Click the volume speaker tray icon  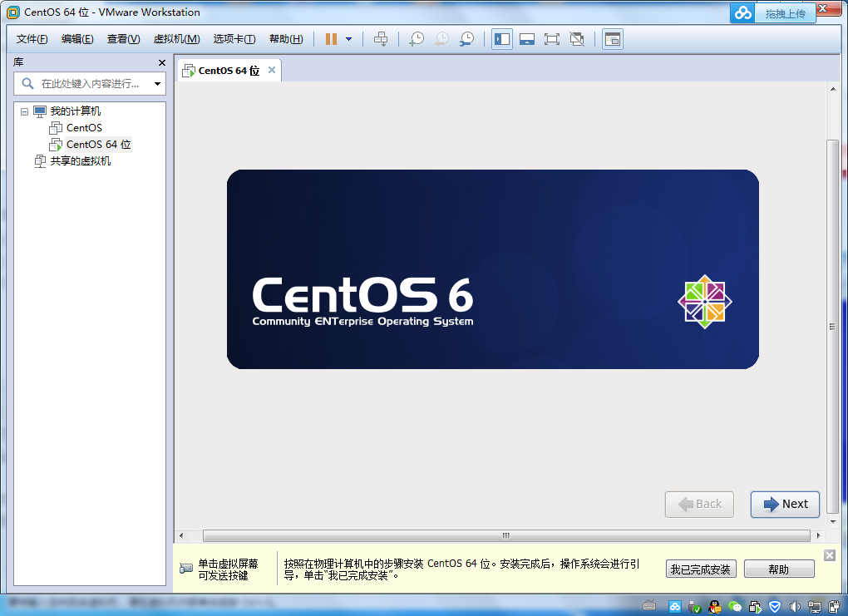pos(795,607)
